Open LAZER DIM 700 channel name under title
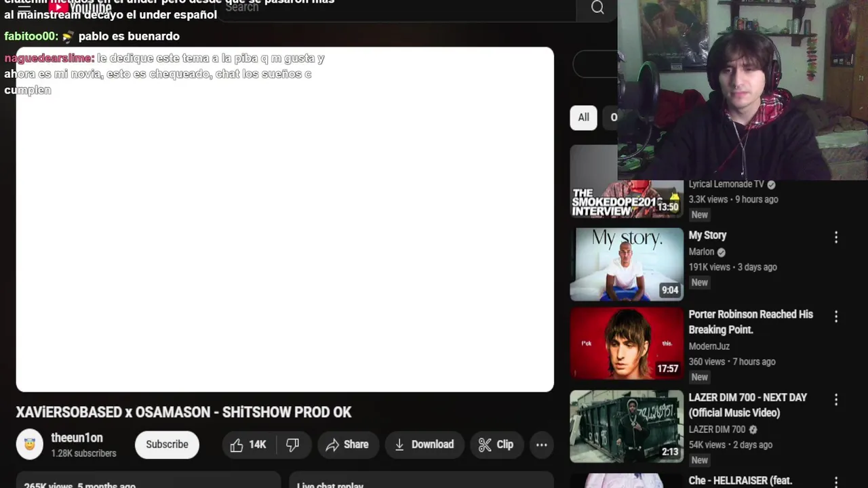Image resolution: width=868 pixels, height=488 pixels. pyautogui.click(x=717, y=430)
